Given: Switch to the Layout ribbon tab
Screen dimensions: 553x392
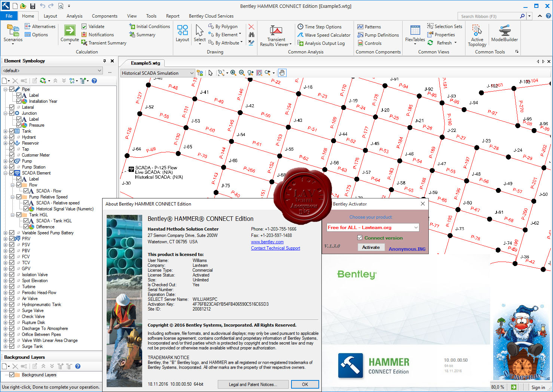Looking at the screenshot, I should pos(50,16).
